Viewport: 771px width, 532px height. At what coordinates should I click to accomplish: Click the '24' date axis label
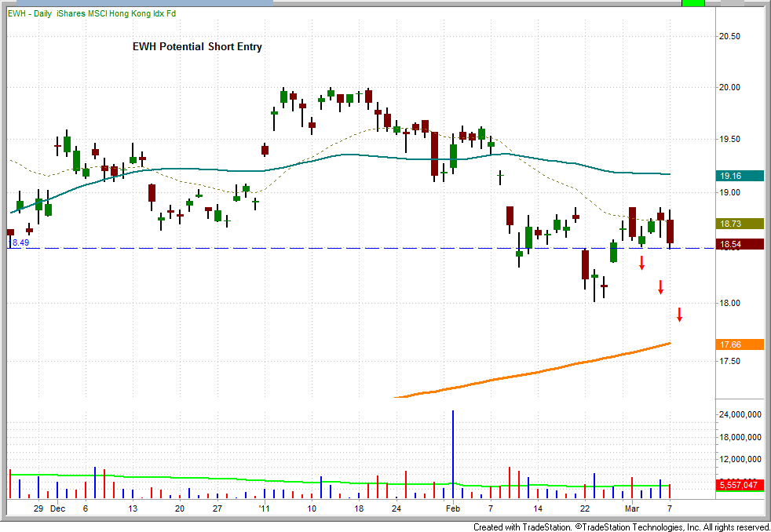point(396,508)
